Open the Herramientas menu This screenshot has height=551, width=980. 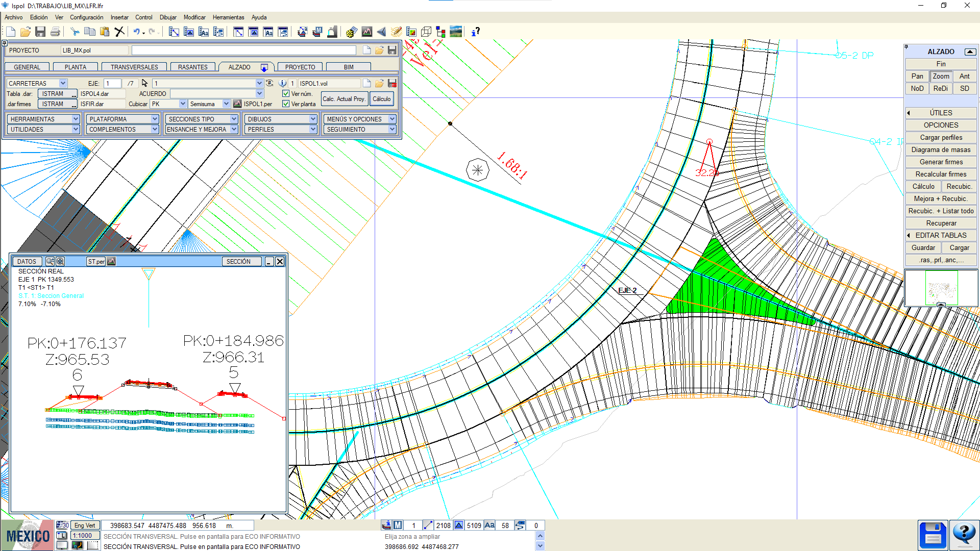(228, 17)
